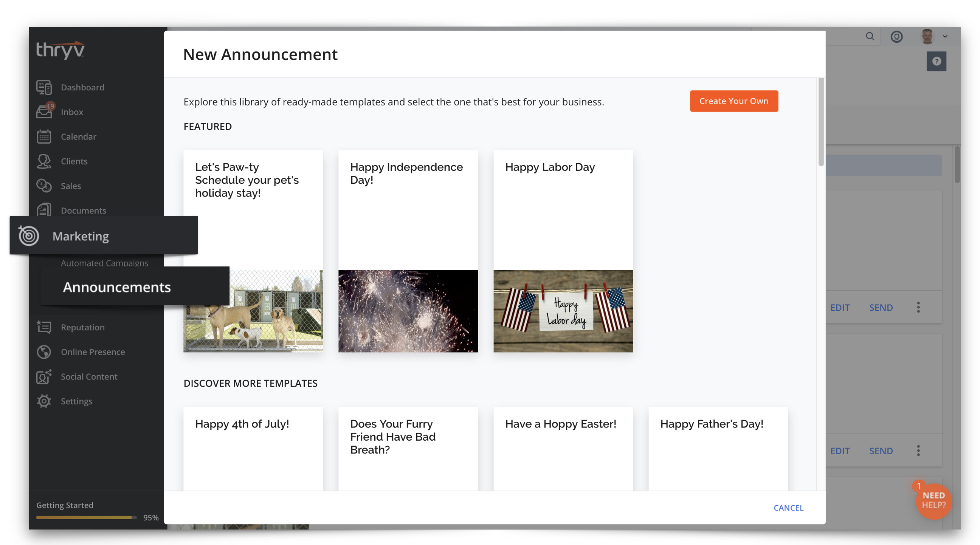Image resolution: width=980 pixels, height=545 pixels.
Task: Select Happy Independence Day template
Action: tap(408, 251)
